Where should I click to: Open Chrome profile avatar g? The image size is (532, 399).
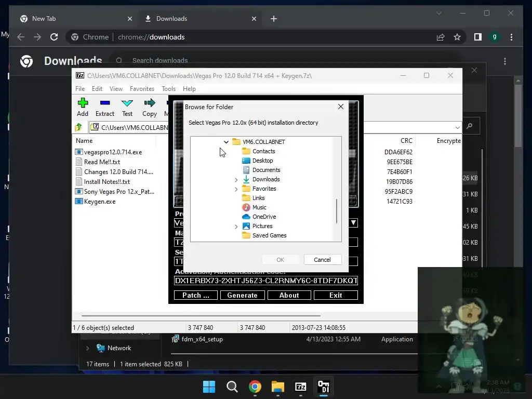495,37
